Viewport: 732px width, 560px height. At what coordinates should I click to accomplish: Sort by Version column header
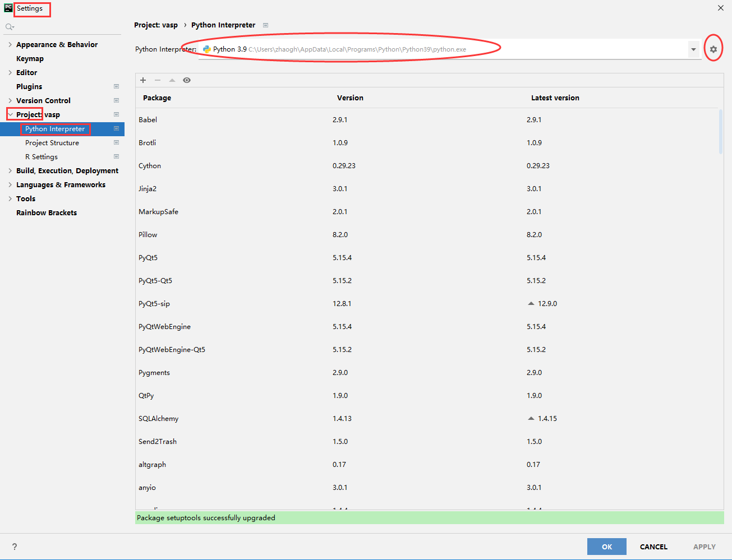tap(350, 98)
